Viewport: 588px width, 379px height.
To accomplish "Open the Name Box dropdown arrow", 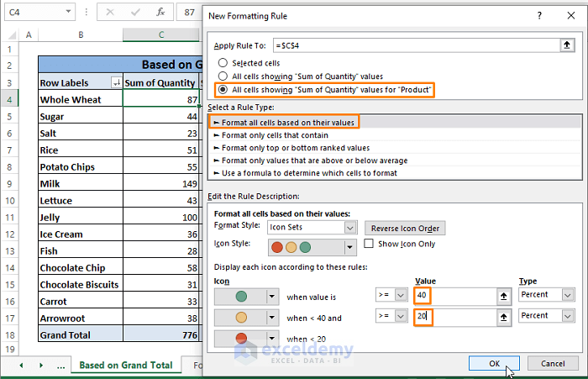I will pyautogui.click(x=68, y=12).
